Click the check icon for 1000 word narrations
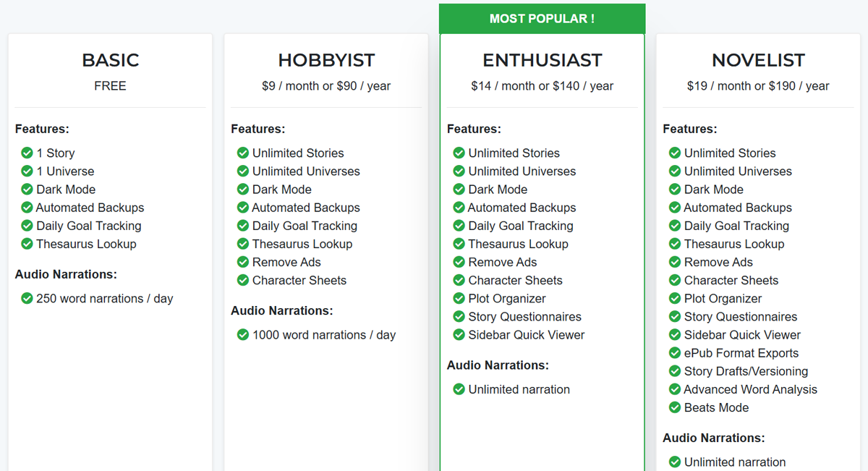The image size is (868, 471). (243, 335)
